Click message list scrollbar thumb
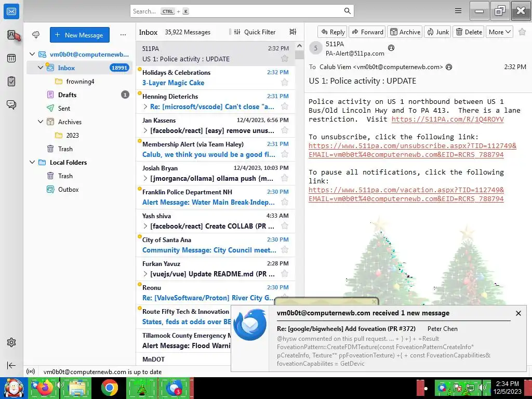Image resolution: width=532 pixels, height=399 pixels. [x=299, y=55]
